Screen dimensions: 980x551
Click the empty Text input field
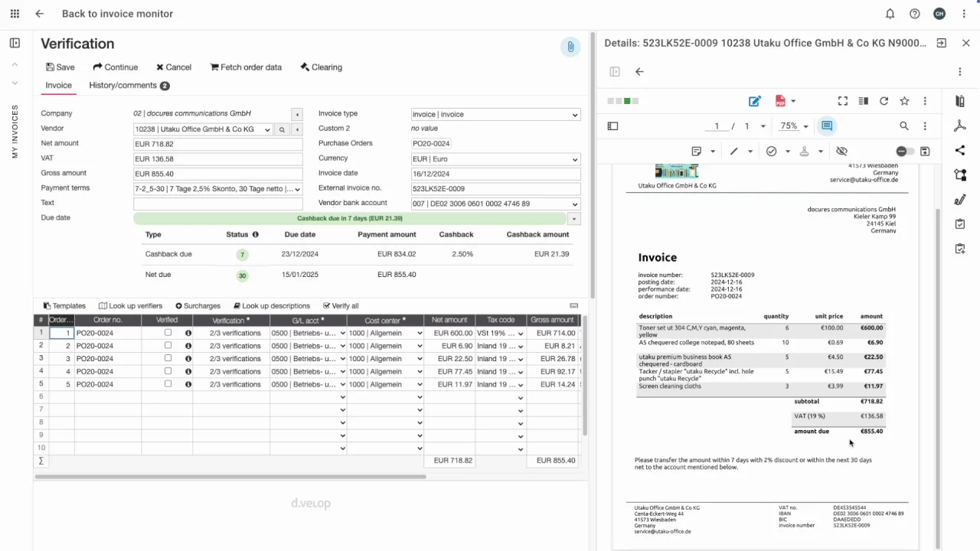pyautogui.click(x=217, y=204)
